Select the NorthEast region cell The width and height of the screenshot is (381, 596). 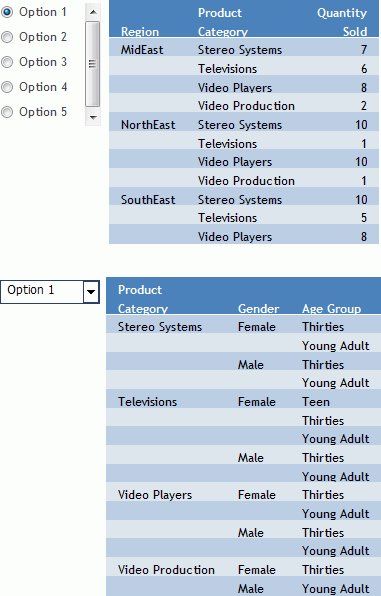click(x=148, y=125)
